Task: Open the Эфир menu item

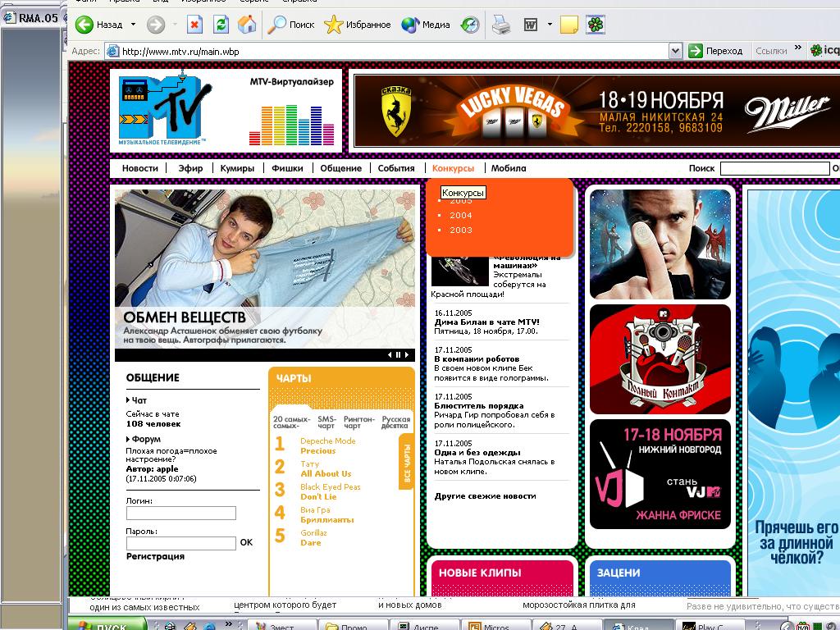Action: pos(190,168)
